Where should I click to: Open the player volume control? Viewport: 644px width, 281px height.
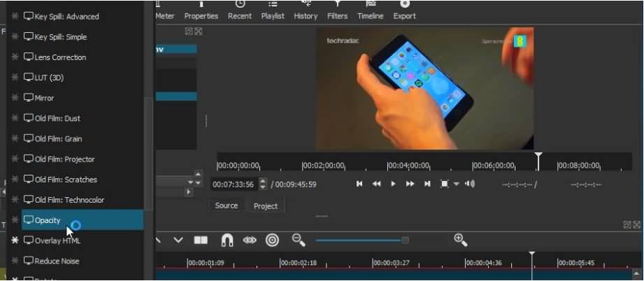470,184
